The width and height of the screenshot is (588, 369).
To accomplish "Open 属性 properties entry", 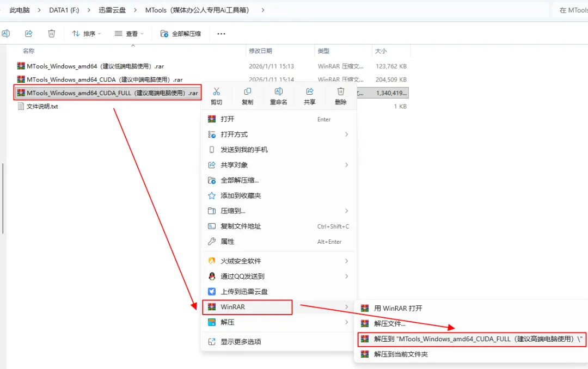I will [x=279, y=242].
